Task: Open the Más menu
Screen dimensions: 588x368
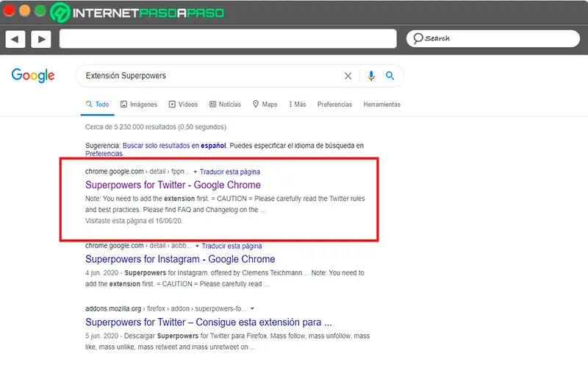Action: (298, 105)
